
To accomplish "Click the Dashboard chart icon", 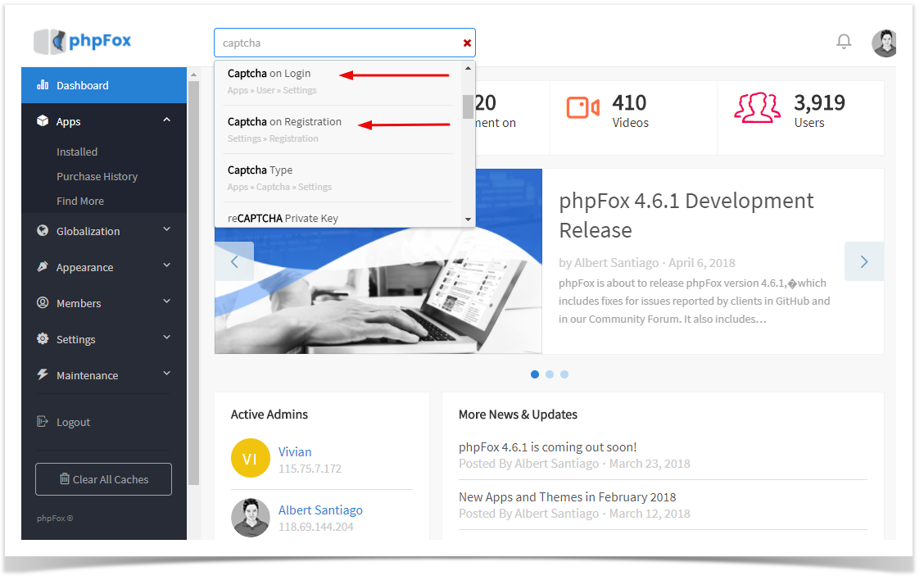I will (x=43, y=85).
